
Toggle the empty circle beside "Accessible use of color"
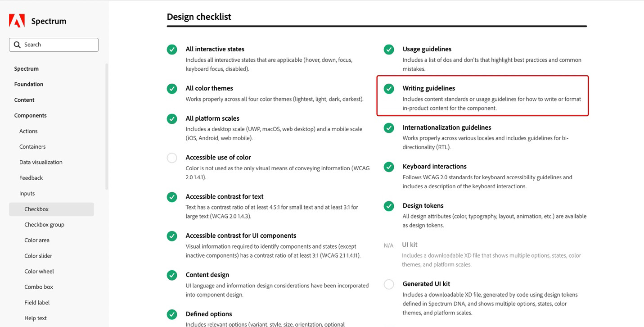172,158
